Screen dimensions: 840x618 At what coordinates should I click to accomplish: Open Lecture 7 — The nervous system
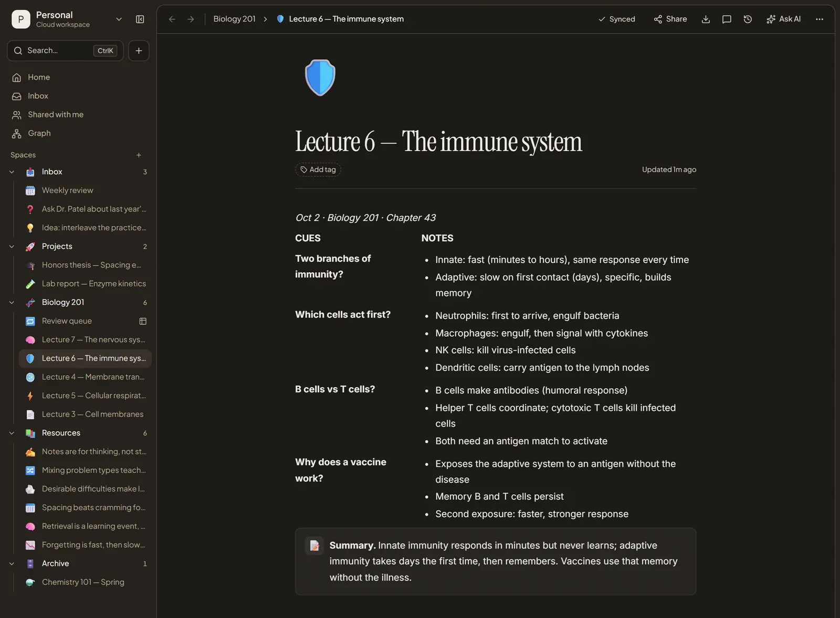[86, 340]
